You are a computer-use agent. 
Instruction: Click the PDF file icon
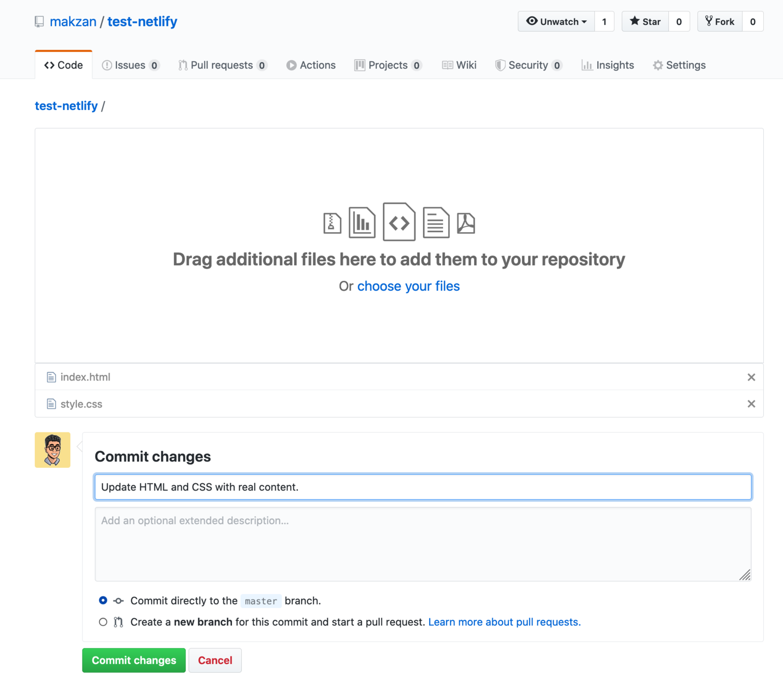(x=466, y=223)
